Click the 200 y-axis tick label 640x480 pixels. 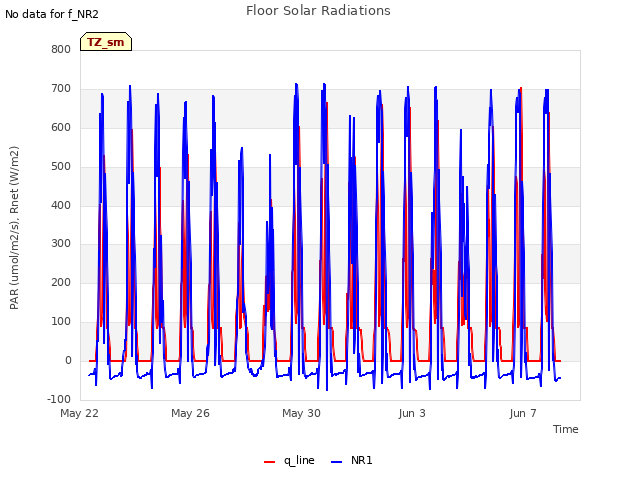coord(61,282)
